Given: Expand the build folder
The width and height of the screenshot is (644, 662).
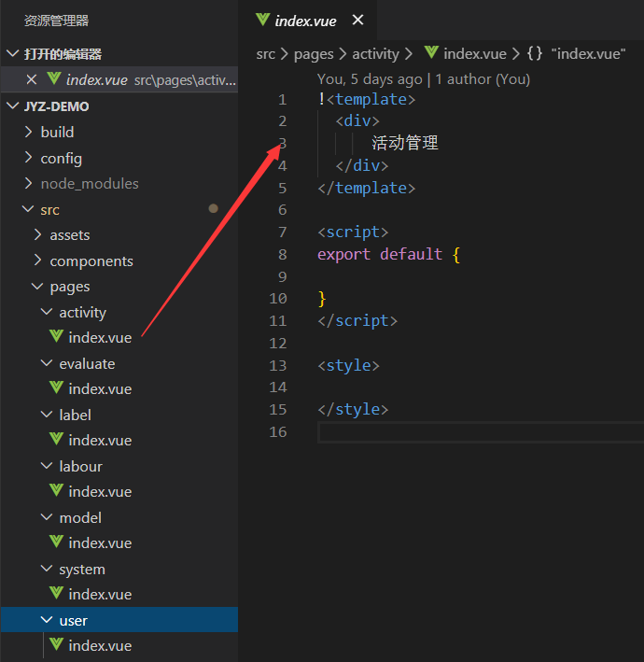Looking at the screenshot, I should (28, 132).
